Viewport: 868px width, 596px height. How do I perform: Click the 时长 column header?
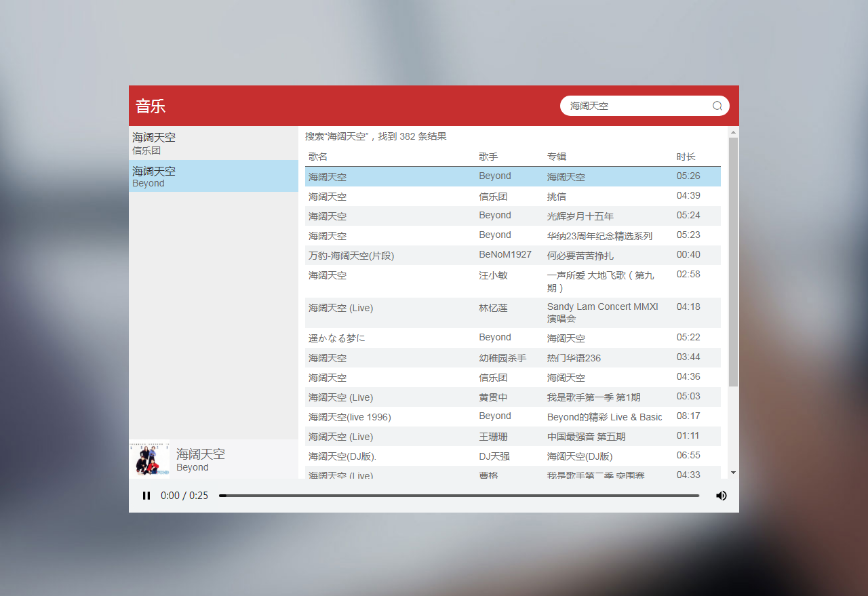coord(686,157)
